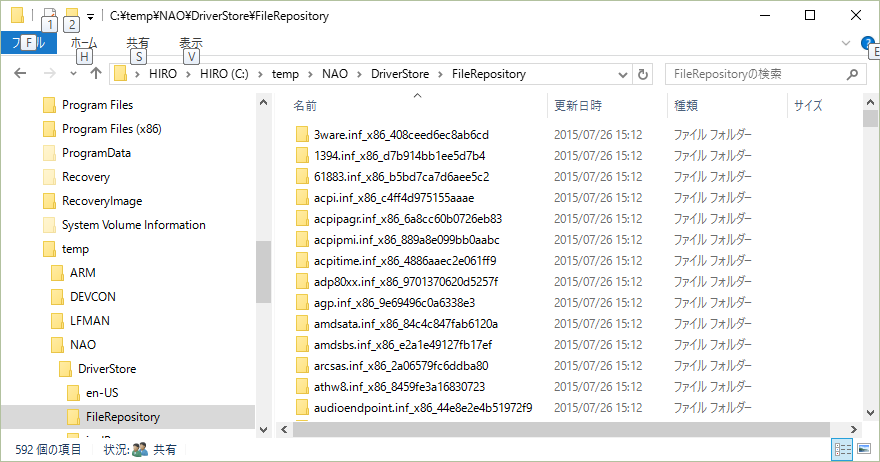Screen dimensions: 880x462
Task: Click the Up one level arrow
Action: [96, 73]
